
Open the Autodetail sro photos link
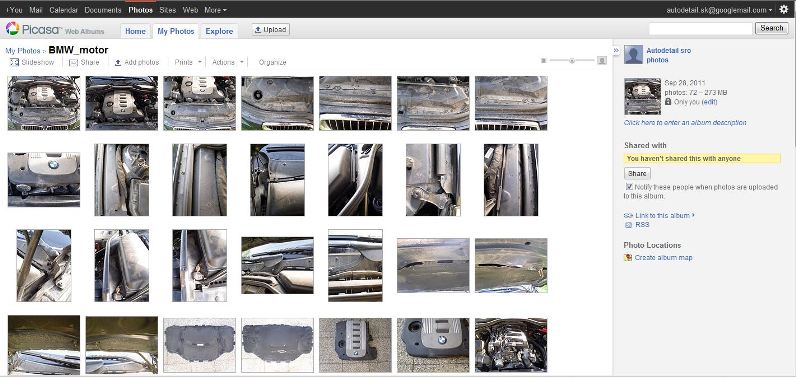click(x=669, y=55)
